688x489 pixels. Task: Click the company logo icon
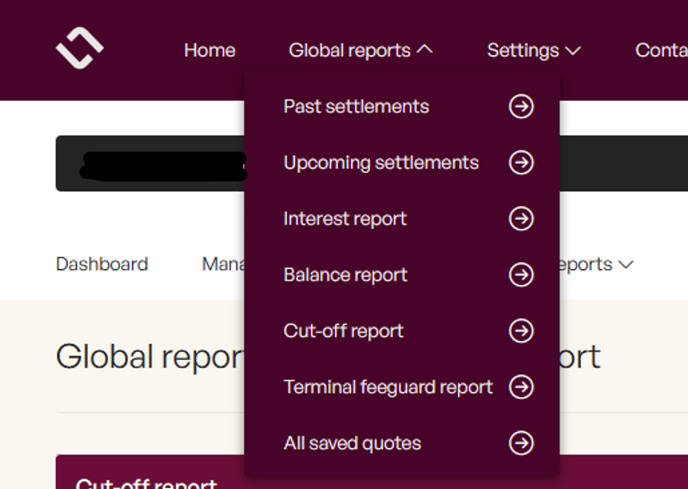pyautogui.click(x=80, y=49)
